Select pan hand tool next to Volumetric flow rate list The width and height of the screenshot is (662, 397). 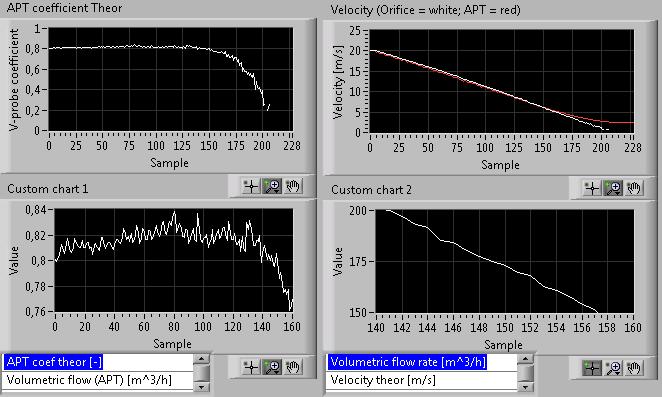tap(634, 368)
